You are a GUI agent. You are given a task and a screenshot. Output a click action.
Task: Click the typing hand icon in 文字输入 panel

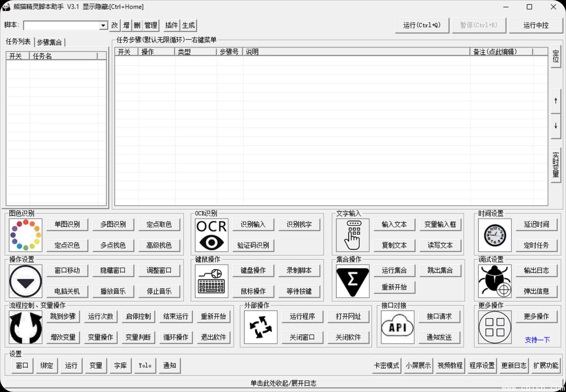click(352, 235)
